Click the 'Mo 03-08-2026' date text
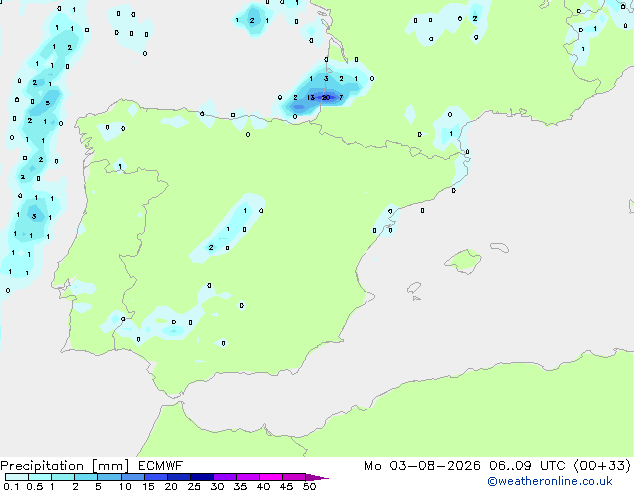This screenshot has width=634, height=490. [x=422, y=466]
